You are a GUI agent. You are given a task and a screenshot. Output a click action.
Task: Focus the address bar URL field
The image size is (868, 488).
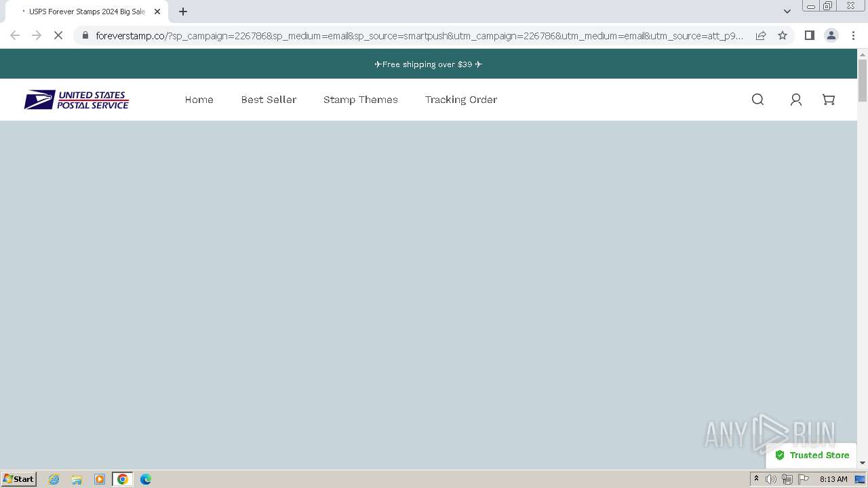coord(419,35)
